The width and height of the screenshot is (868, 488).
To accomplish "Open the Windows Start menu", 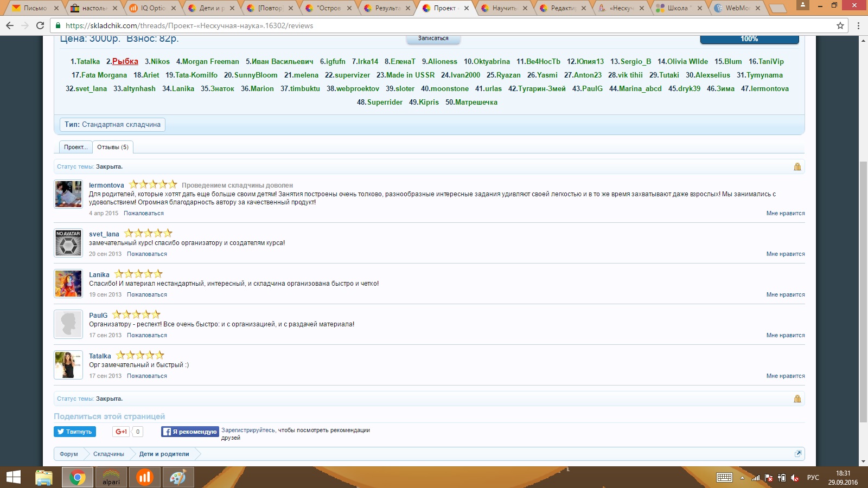I will coord(13,477).
